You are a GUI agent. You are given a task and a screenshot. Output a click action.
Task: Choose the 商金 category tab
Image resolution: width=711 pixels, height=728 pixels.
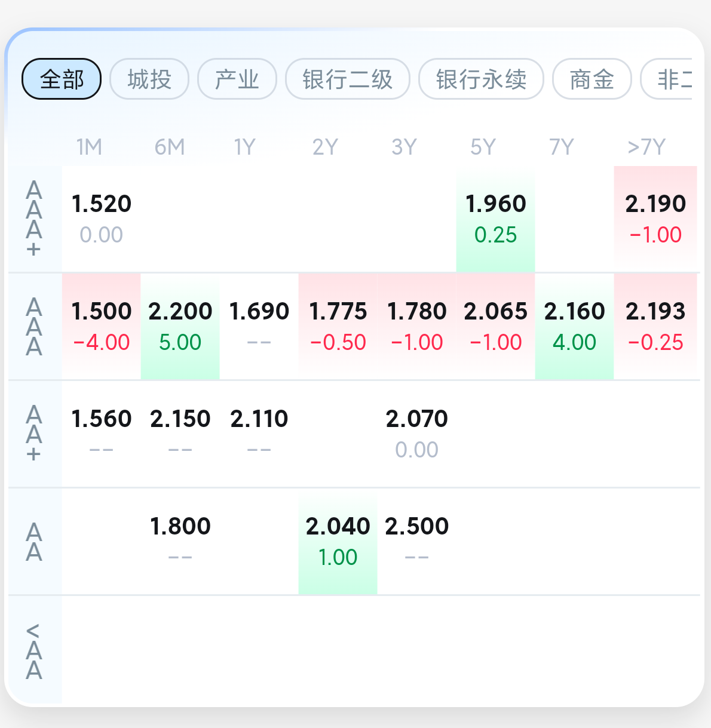[592, 79]
